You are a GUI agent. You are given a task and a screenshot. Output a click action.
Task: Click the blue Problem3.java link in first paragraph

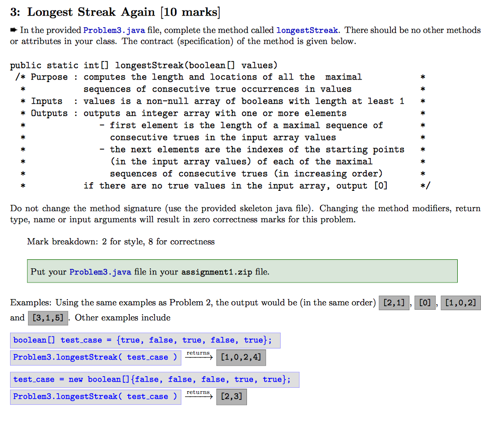(114, 30)
